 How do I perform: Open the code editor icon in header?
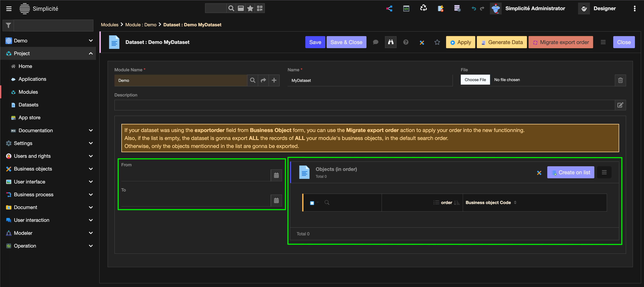pyautogui.click(x=406, y=9)
